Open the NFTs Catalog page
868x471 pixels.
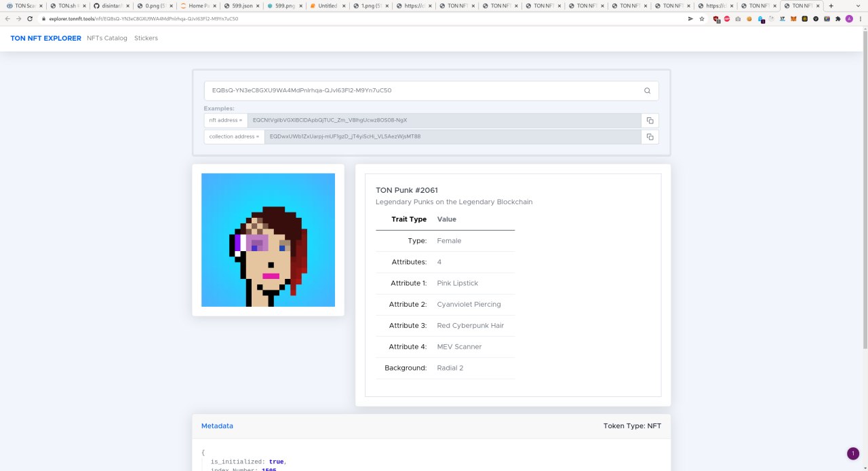coord(107,38)
